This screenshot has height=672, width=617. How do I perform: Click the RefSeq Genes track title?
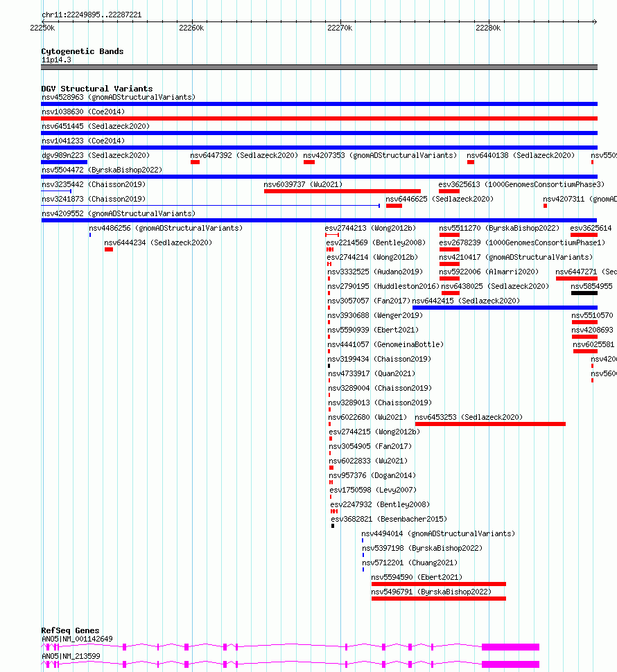[70, 630]
